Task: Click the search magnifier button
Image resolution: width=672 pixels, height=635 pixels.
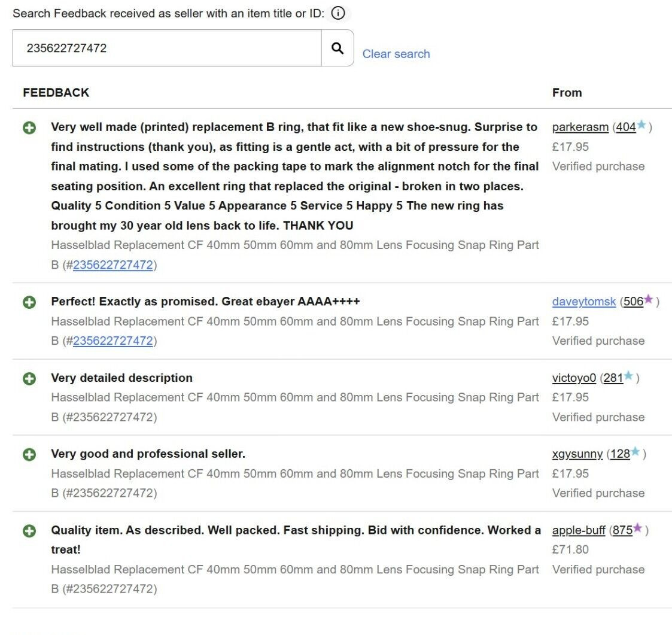Action: pos(337,48)
